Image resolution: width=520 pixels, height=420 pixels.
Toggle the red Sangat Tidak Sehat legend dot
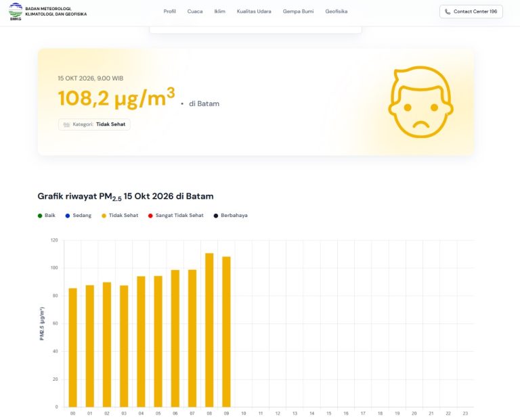[150, 216]
